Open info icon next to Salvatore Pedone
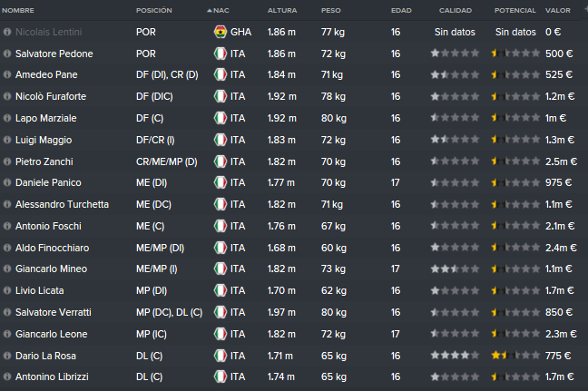 pos(6,54)
